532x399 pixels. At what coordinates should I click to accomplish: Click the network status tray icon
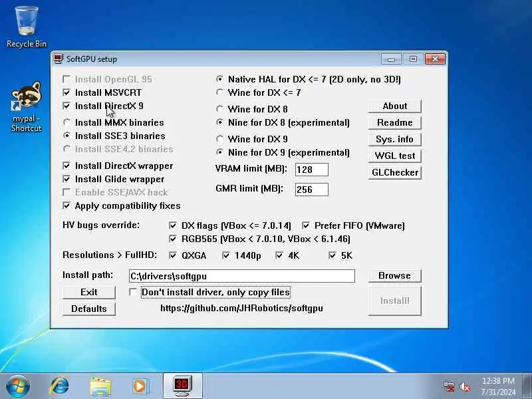click(449, 386)
